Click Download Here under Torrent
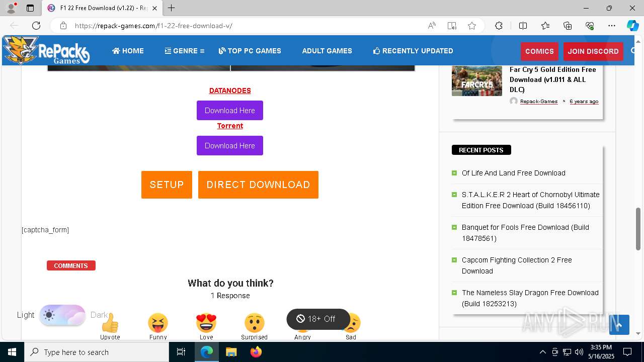This screenshot has width=644, height=362. 230,146
